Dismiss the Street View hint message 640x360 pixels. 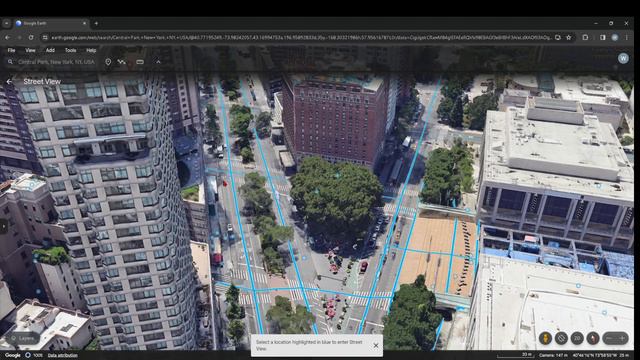(376, 345)
